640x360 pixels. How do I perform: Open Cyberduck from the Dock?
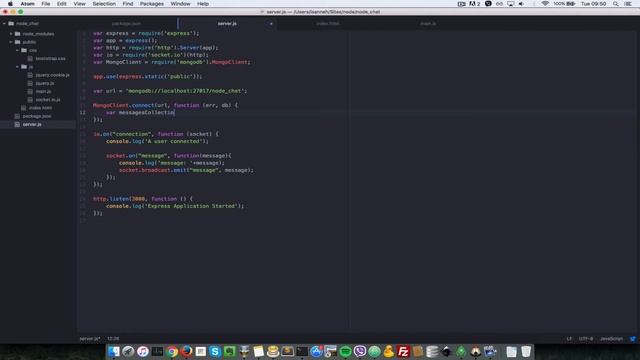(389, 351)
